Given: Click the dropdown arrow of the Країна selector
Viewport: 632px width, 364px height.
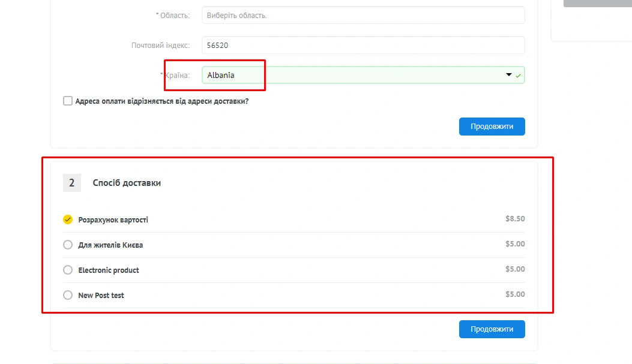Looking at the screenshot, I should (509, 75).
